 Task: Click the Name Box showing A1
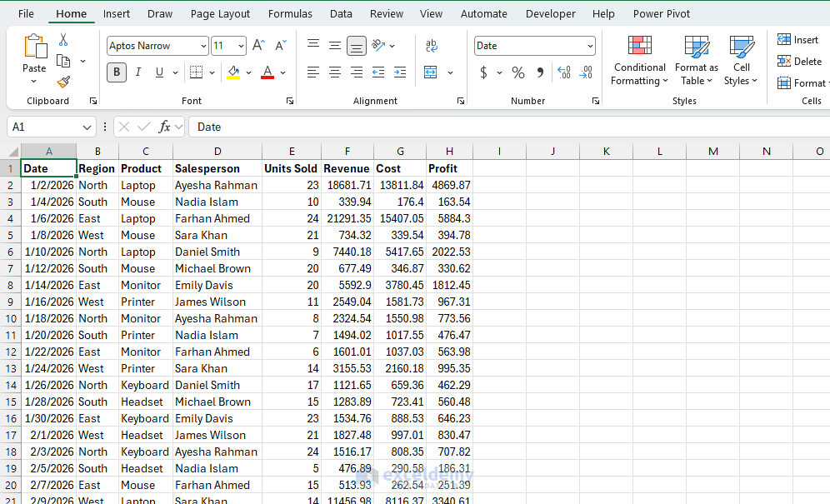pyautogui.click(x=45, y=127)
